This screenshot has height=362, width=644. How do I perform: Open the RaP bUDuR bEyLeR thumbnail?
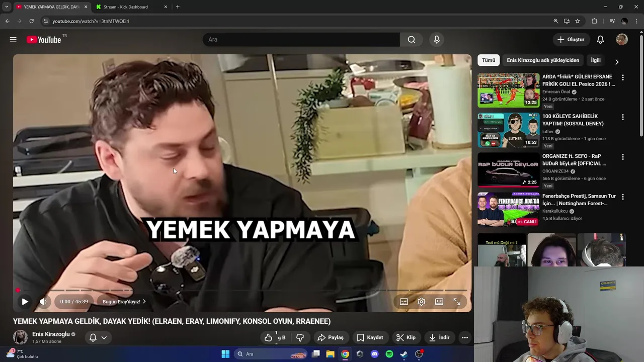pos(508,170)
